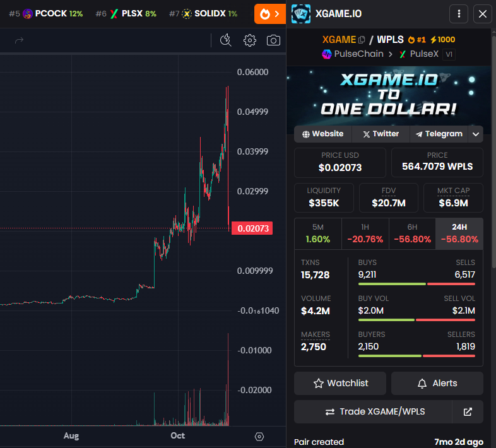Select the 6H timeframe tab
The image size is (496, 448).
tap(412, 233)
